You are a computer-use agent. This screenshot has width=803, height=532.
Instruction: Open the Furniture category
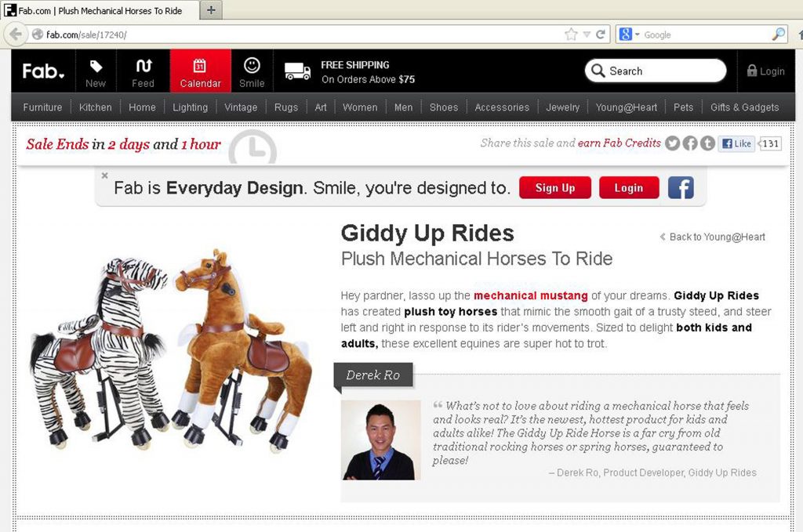42,107
